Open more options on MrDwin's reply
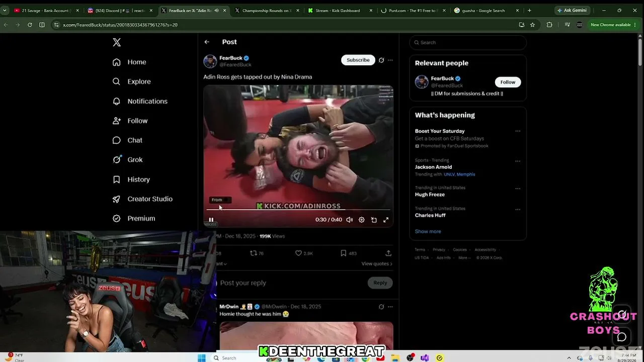The height and width of the screenshot is (362, 644). [390, 307]
